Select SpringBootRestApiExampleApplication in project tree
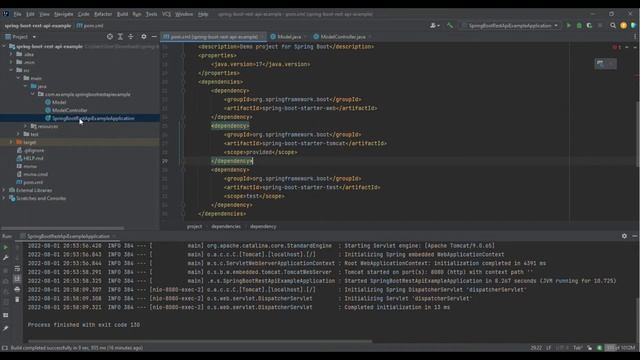This screenshot has width=640, height=360. tap(93, 118)
